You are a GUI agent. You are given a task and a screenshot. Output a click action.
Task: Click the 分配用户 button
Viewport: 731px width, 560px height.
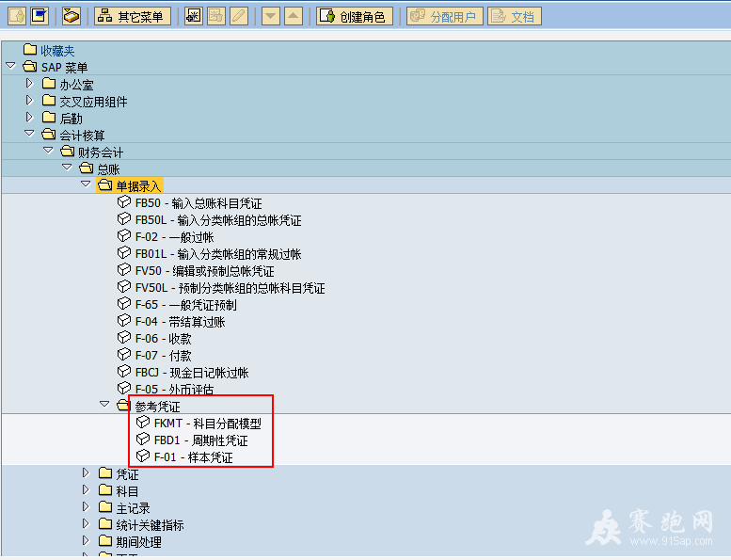point(445,16)
